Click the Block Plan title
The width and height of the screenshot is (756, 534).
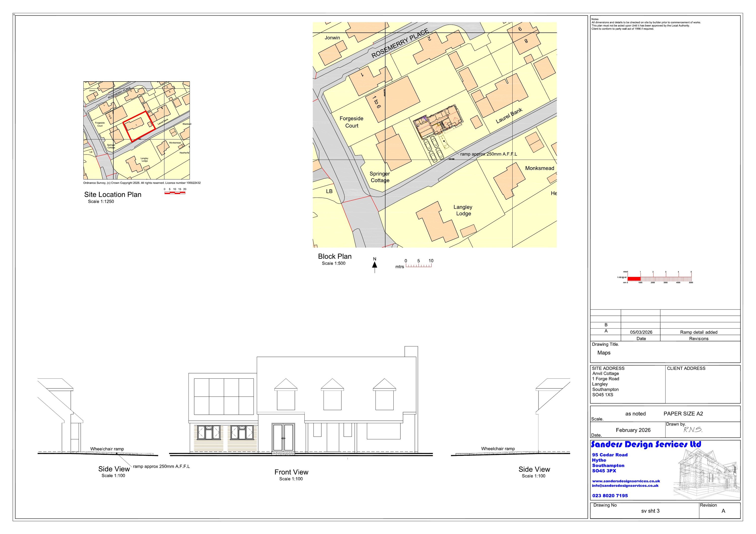pyautogui.click(x=335, y=256)
